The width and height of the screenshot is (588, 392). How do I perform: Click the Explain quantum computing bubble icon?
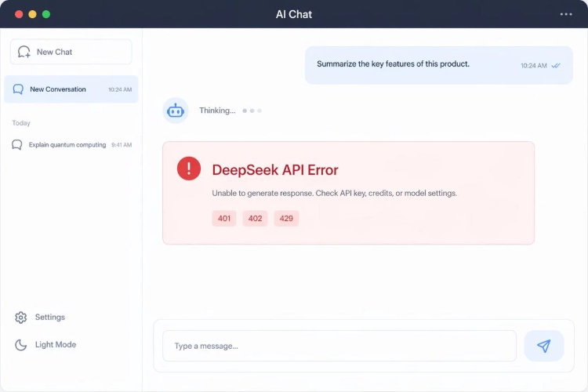coord(17,145)
